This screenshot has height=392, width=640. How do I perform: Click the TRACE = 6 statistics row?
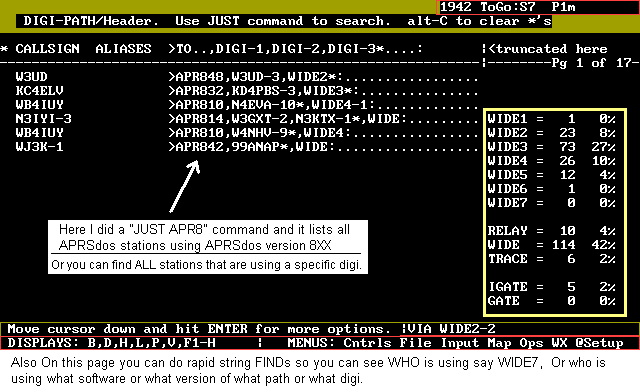point(551,258)
